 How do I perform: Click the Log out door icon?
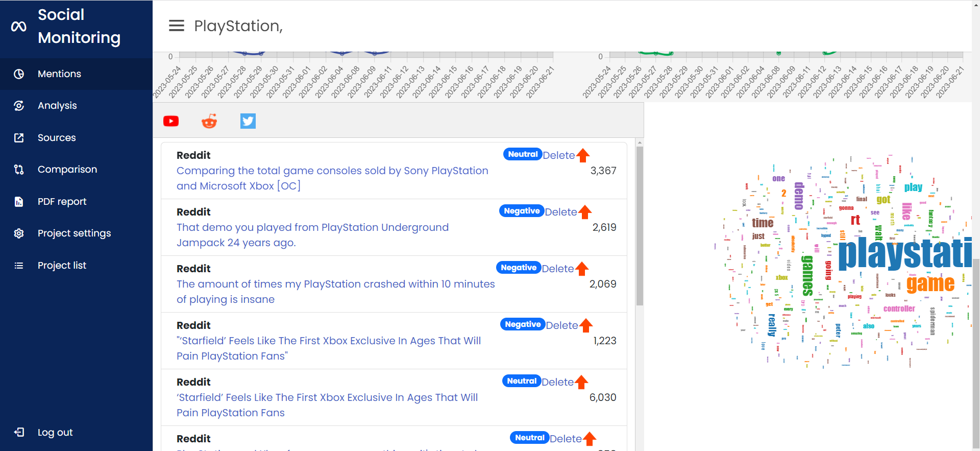click(x=19, y=432)
